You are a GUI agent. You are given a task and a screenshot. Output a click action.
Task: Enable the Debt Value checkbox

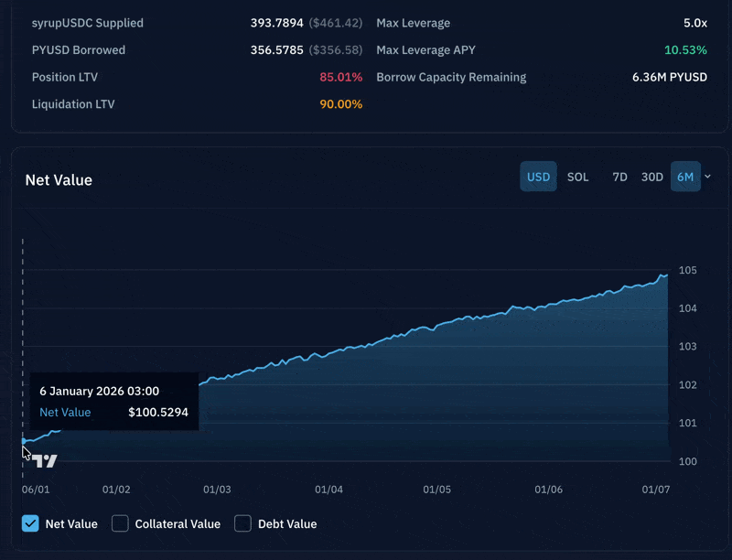pos(242,523)
